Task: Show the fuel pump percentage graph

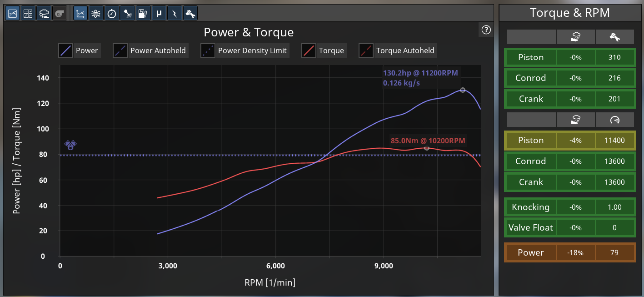Action: [143, 14]
